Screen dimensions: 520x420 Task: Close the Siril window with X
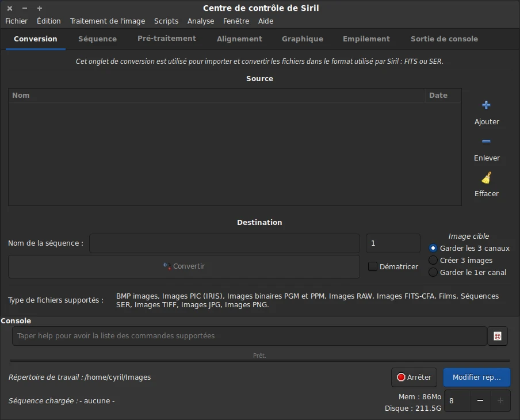coord(10,8)
